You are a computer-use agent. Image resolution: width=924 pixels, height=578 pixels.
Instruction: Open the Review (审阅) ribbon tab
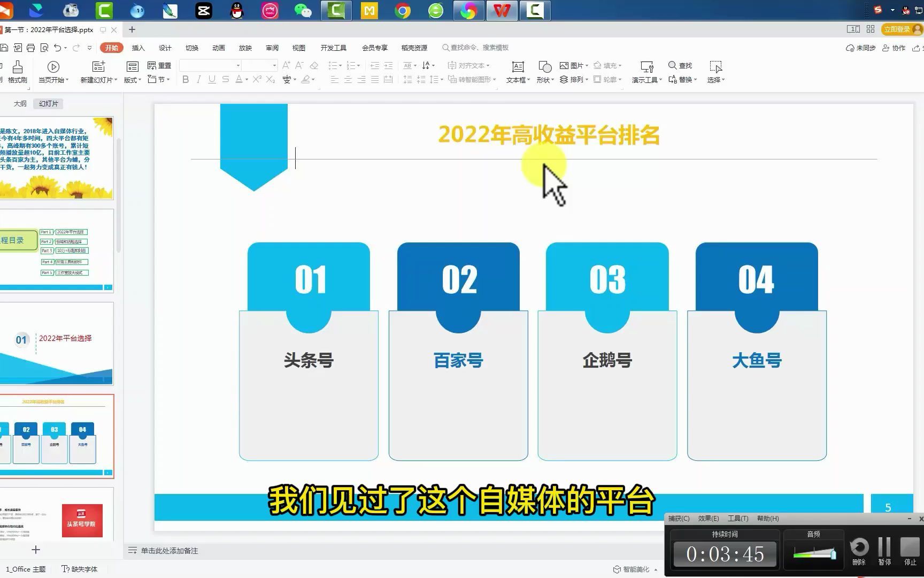click(x=272, y=48)
